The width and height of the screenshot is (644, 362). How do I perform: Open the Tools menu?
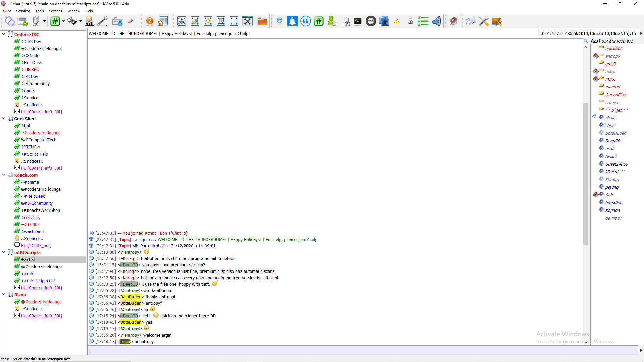(40, 11)
